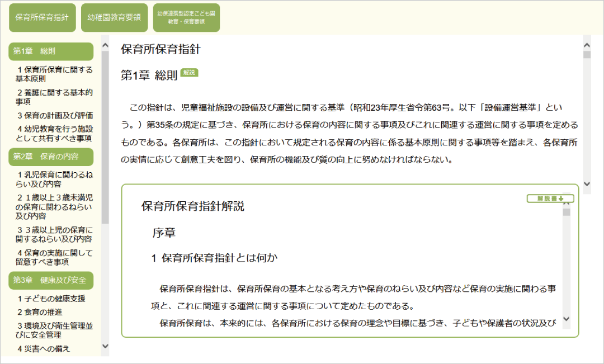604x364 pixels.
Task: Click heading 1 保育所保育指針とは何か
Action: [x=214, y=258]
